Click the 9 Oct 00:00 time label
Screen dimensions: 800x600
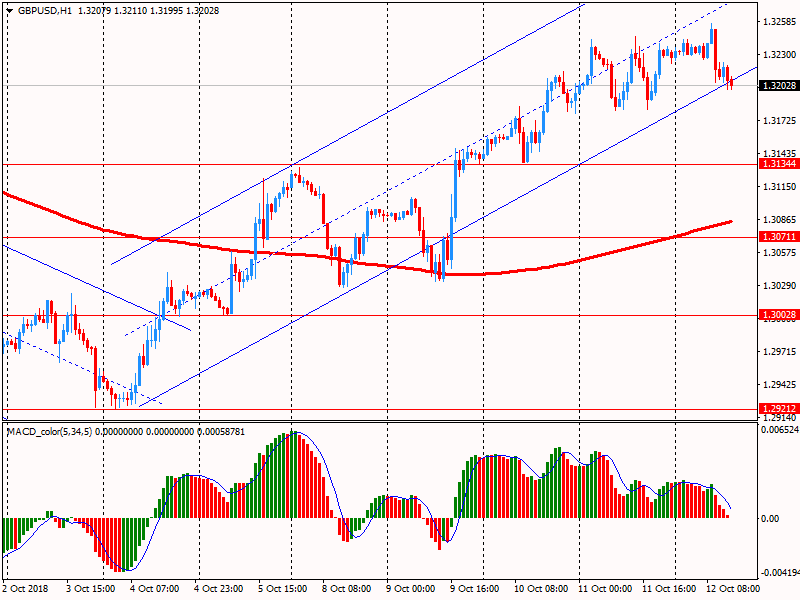point(411,589)
